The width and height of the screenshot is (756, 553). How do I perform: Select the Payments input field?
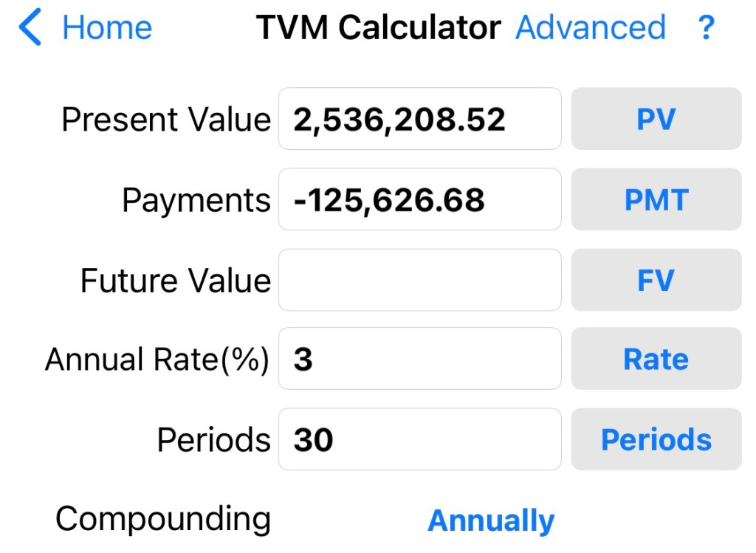point(419,199)
